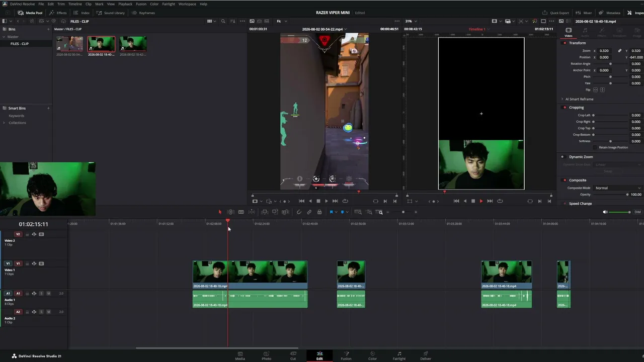The width and height of the screenshot is (644, 362).
Task: Open the source viewer Fit zoom dropdown
Action: click(x=282, y=21)
